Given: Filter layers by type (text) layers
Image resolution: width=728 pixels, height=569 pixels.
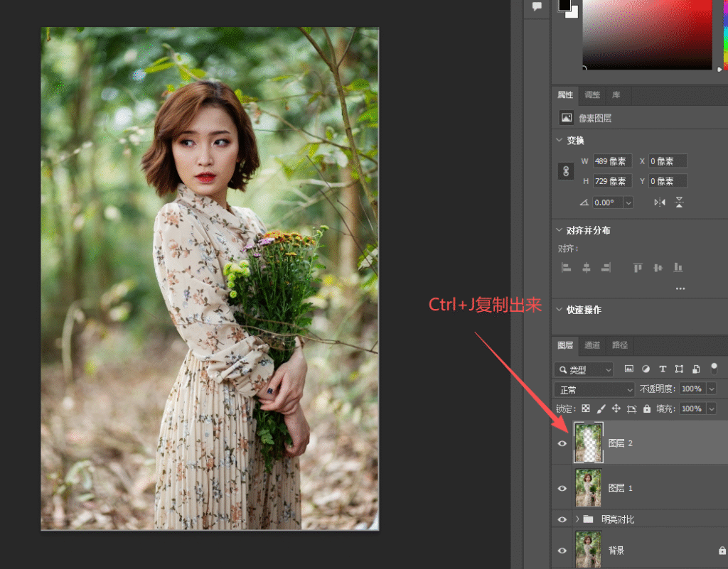Looking at the screenshot, I should coord(663,369).
